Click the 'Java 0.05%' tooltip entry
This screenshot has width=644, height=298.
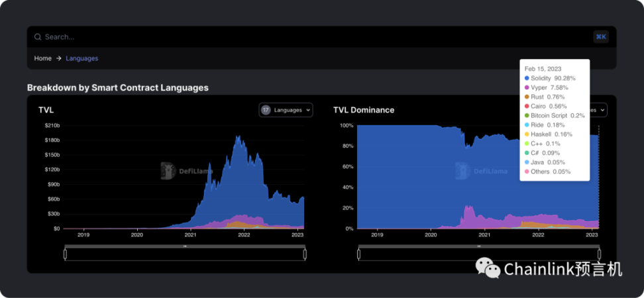pos(545,162)
